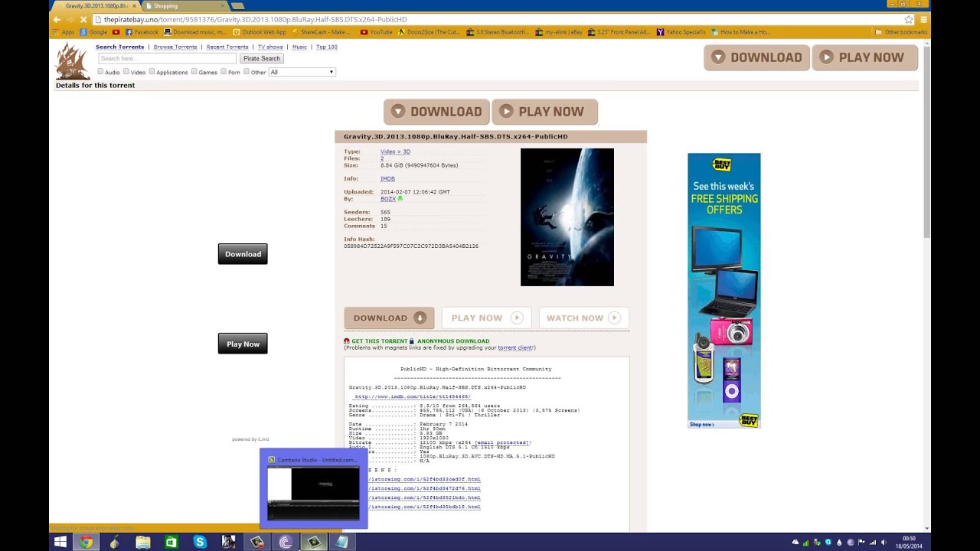Click the brown DOWNLOAD button below the poster

coord(389,318)
